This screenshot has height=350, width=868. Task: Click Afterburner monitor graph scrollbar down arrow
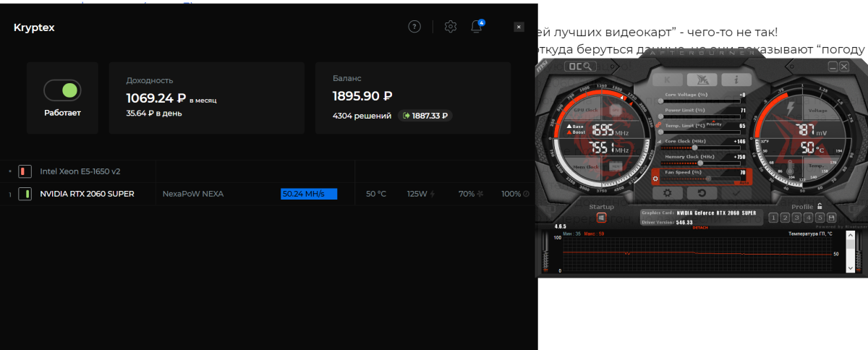pyautogui.click(x=851, y=268)
